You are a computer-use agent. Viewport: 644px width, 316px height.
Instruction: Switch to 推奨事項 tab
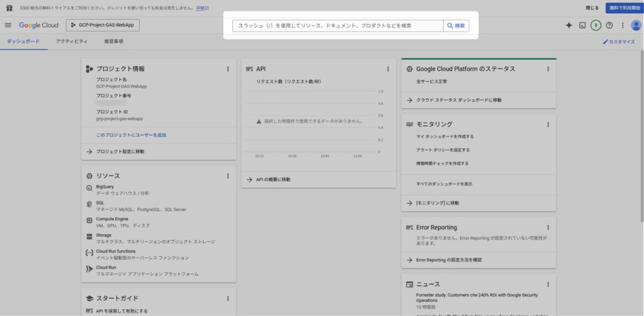coord(114,42)
